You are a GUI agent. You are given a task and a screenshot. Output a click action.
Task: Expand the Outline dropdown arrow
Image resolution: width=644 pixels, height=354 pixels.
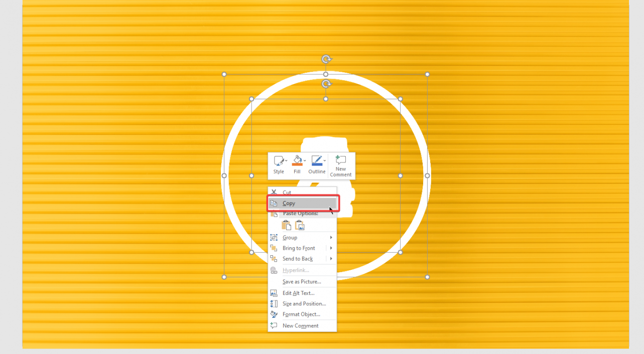[325, 160]
